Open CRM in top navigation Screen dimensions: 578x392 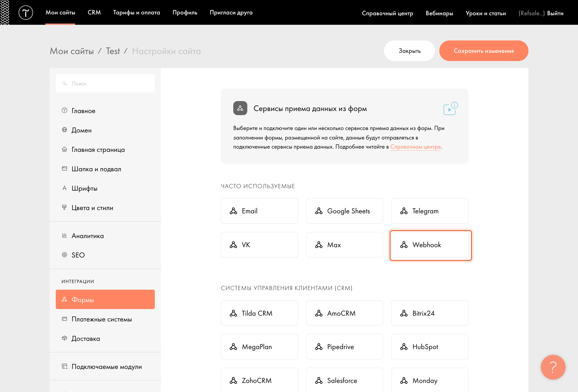(x=94, y=12)
